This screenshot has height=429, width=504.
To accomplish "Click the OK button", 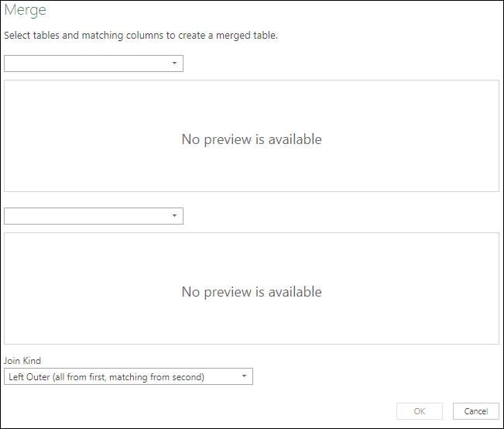I will click(x=420, y=411).
